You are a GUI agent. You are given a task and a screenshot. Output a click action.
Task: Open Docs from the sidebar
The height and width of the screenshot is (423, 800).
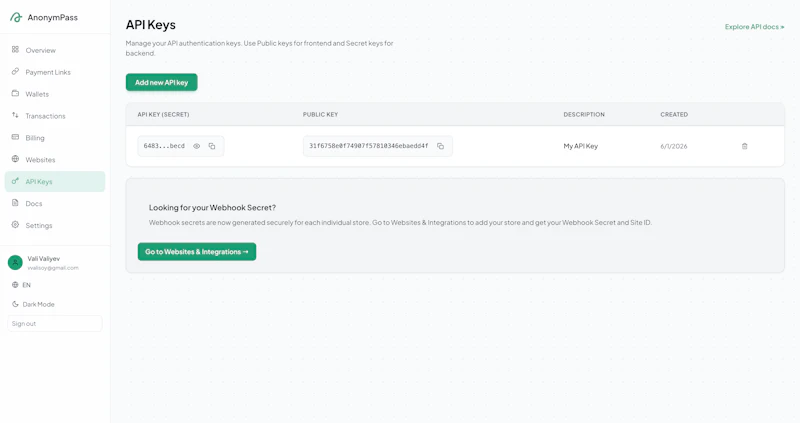[55, 204]
